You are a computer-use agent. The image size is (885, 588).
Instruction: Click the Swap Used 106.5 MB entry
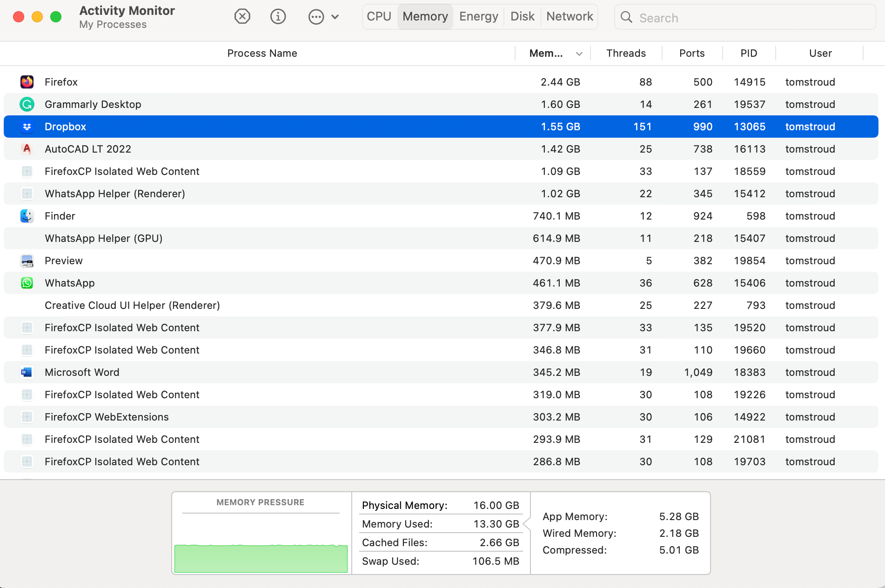pos(440,561)
